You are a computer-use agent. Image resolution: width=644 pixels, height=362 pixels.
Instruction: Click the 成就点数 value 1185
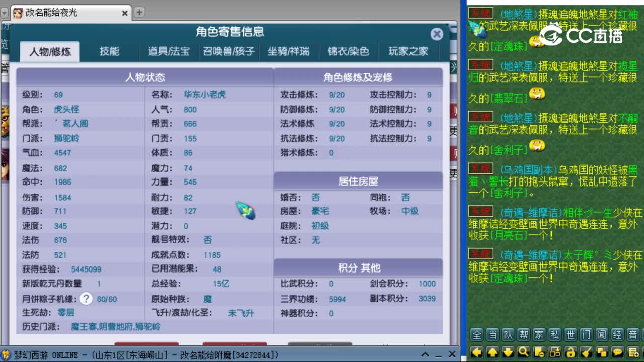click(x=212, y=255)
